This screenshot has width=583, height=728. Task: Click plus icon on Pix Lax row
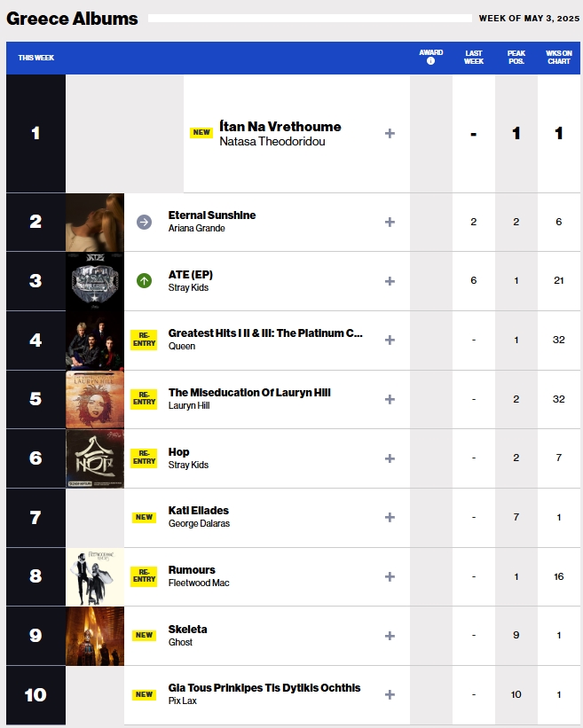pyautogui.click(x=390, y=694)
